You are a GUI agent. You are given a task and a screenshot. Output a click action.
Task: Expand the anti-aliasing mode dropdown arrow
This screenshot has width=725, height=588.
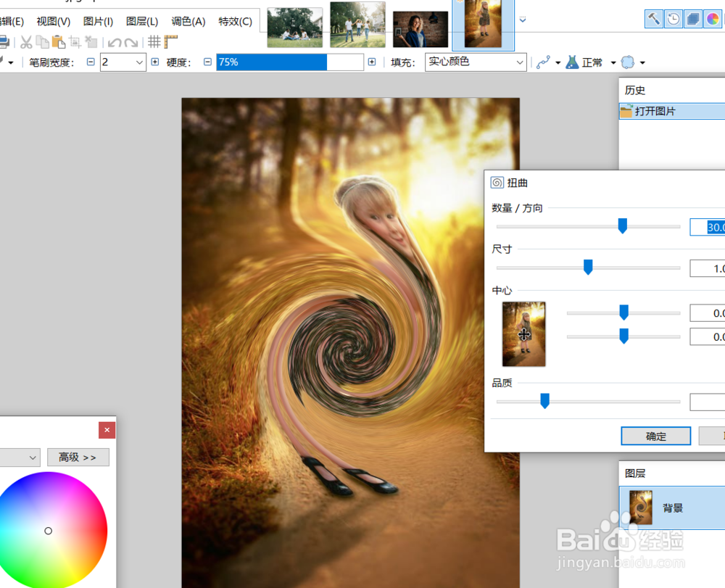coord(642,62)
